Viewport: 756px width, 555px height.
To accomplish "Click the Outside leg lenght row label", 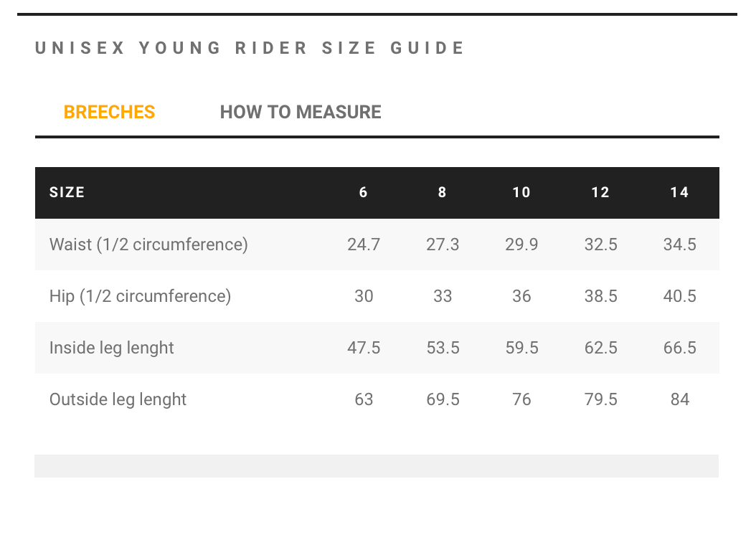I will [118, 399].
